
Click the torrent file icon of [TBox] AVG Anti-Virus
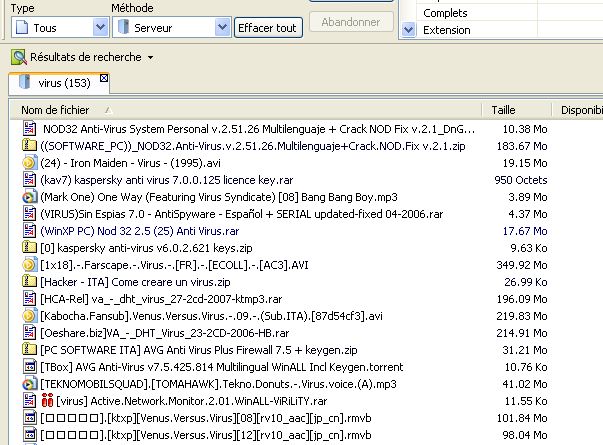[29, 367]
